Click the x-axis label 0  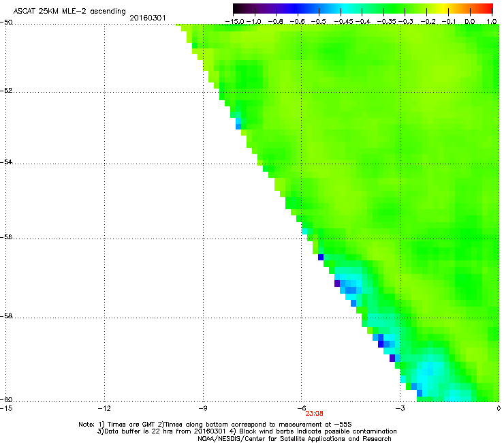499,408
